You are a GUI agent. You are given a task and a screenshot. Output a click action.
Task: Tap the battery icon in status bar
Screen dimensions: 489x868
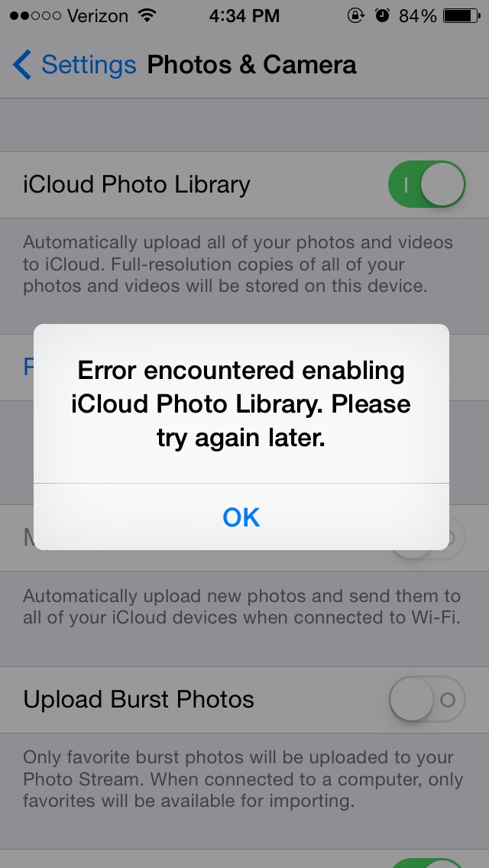click(x=461, y=15)
